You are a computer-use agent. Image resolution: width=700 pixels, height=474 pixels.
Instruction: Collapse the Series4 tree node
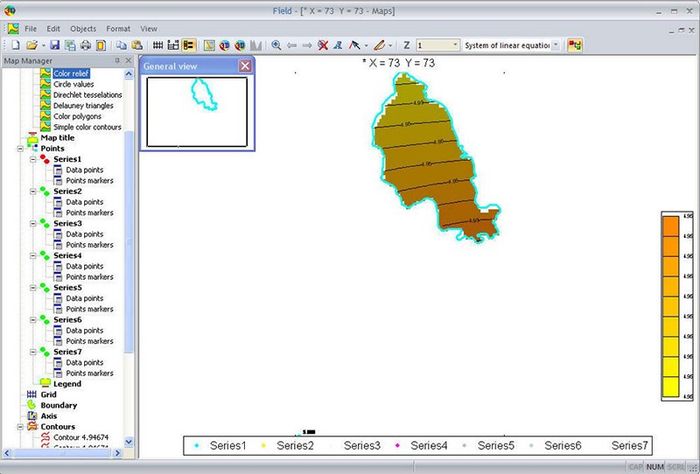(x=33, y=255)
